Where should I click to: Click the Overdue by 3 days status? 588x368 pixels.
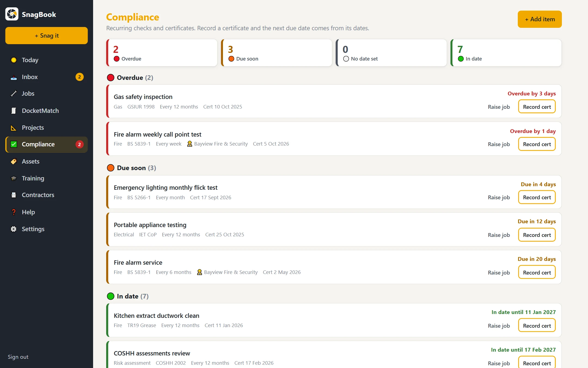click(x=532, y=93)
